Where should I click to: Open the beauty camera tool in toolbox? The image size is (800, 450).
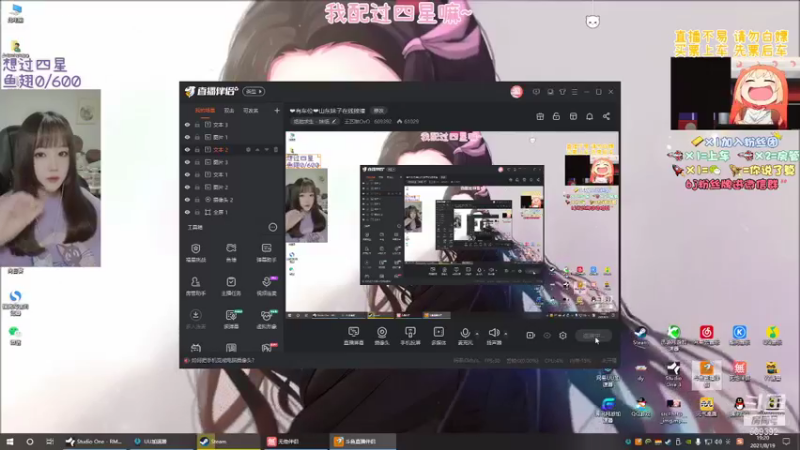231,253
